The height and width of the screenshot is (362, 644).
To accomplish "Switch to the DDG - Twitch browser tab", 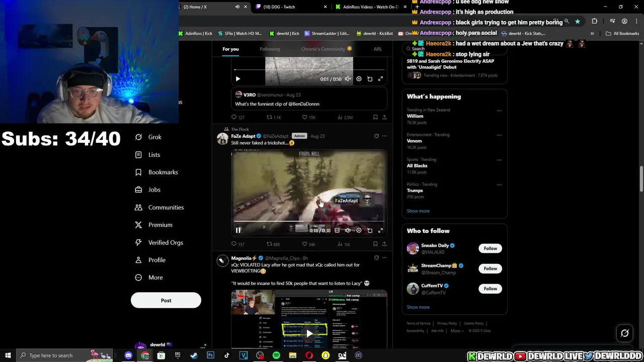I will point(290,7).
